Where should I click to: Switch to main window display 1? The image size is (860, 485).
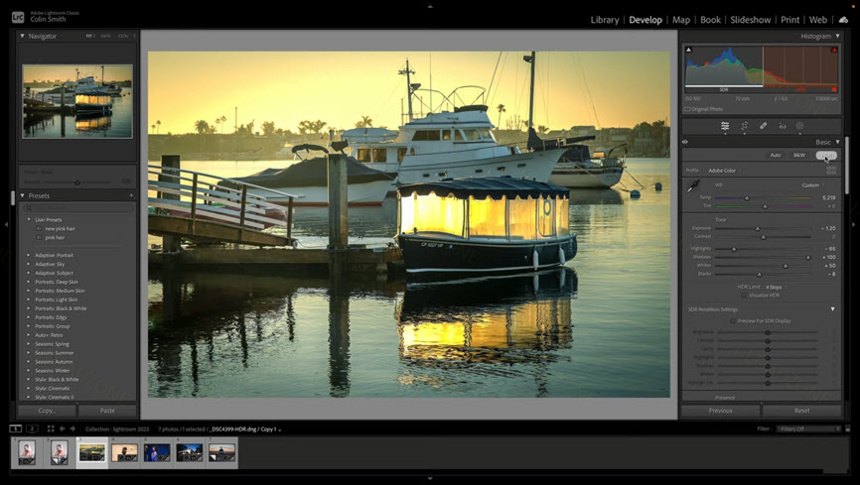click(16, 428)
